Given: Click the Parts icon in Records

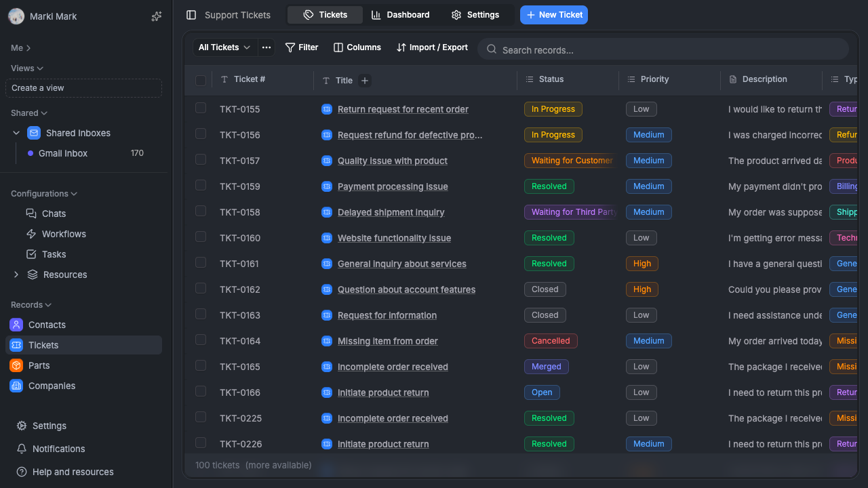Looking at the screenshot, I should pos(16,365).
